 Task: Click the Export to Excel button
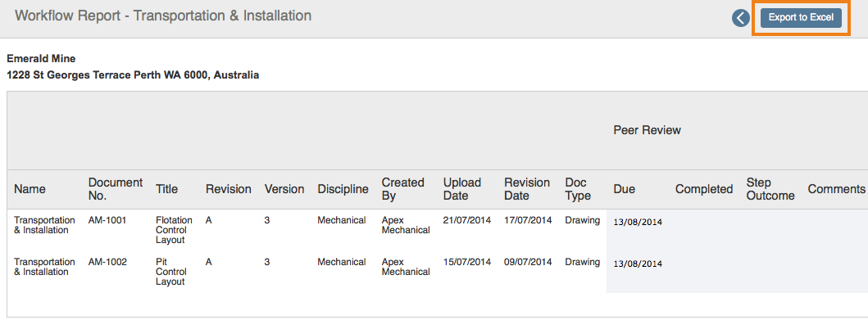[x=801, y=18]
